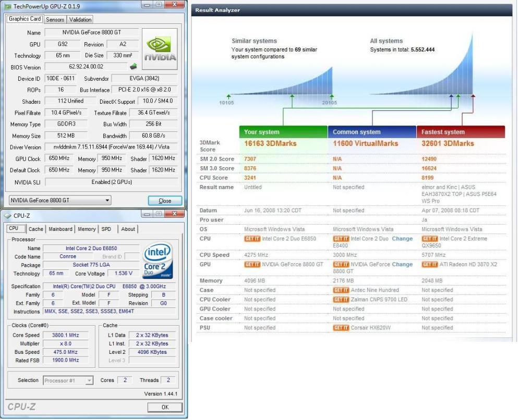Click GET IT badge for Your system GeForce 8800 GT

click(252, 265)
